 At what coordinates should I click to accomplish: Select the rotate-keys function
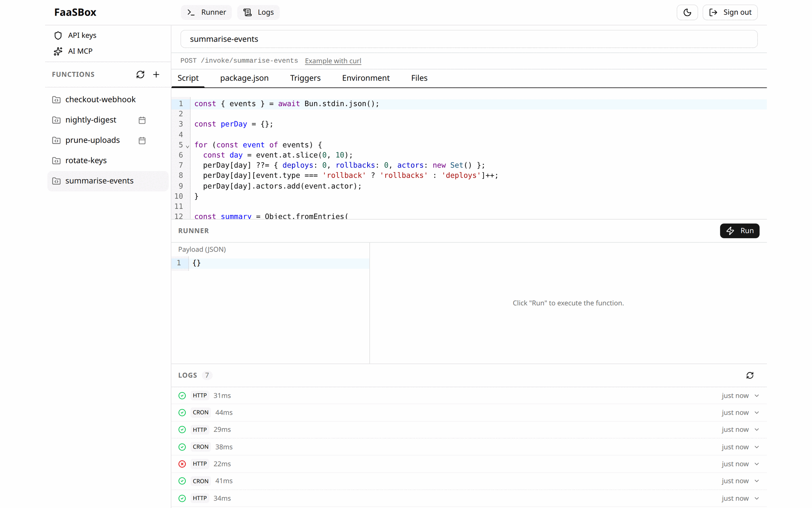point(108,160)
